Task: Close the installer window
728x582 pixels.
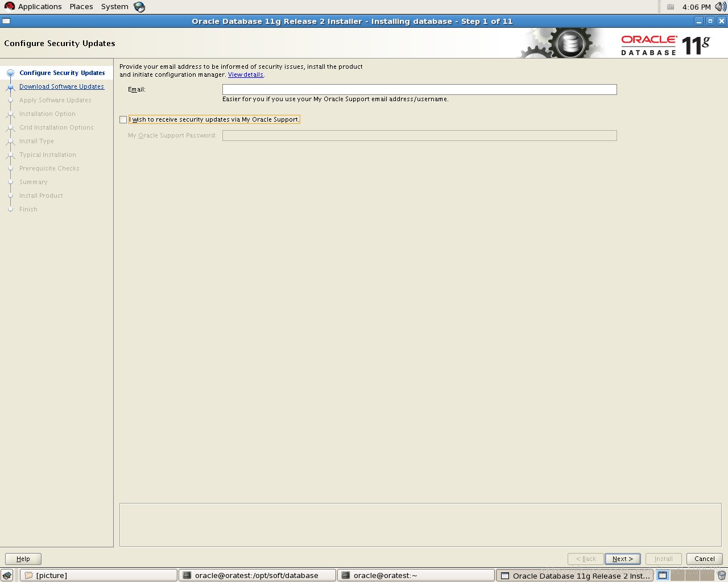Action: pos(722,21)
